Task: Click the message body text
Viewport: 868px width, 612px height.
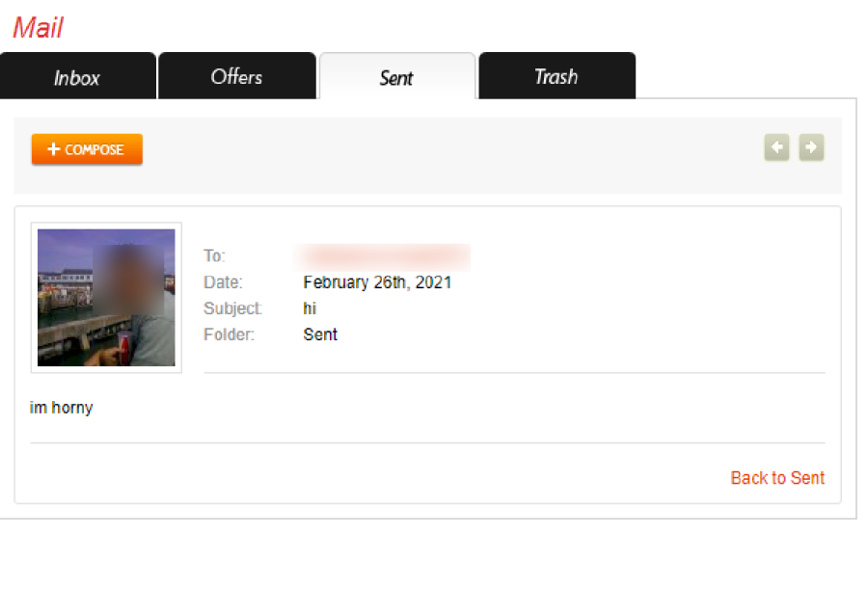Action: coord(61,408)
